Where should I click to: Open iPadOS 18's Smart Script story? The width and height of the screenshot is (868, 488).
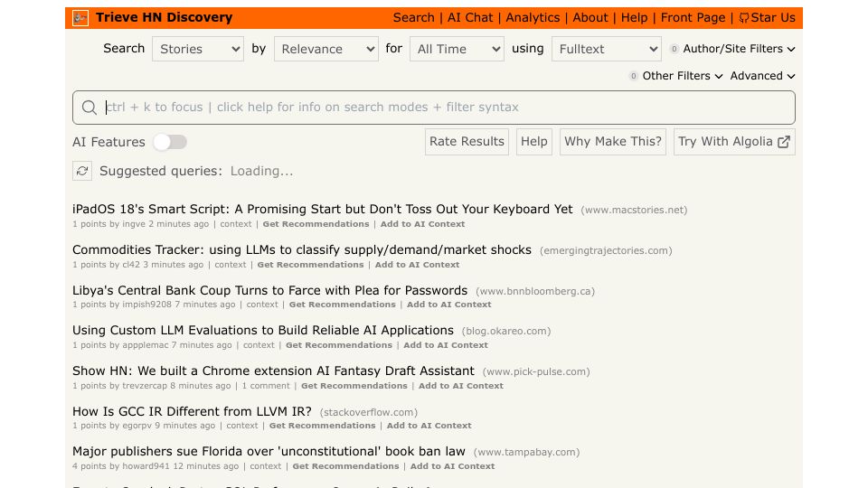[322, 209]
